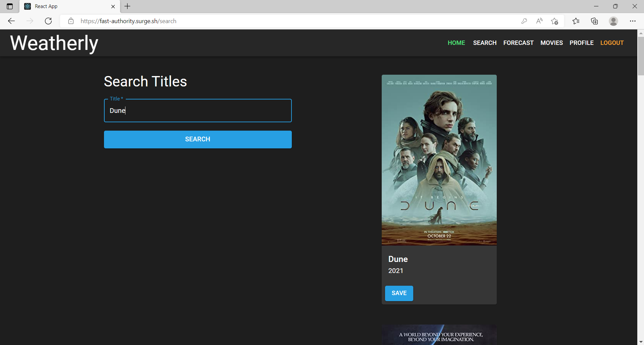Screen dimensions: 644x345
Task: Close the React App tab
Action: tap(113, 6)
